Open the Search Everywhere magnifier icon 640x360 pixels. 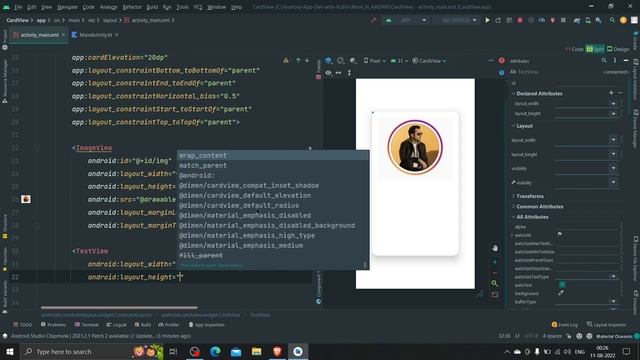coord(612,20)
